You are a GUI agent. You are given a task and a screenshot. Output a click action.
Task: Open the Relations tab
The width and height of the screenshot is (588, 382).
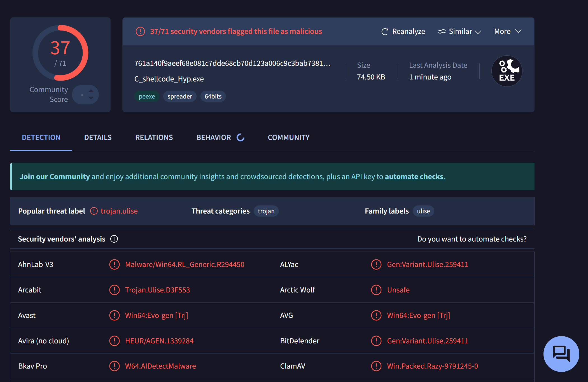(154, 137)
